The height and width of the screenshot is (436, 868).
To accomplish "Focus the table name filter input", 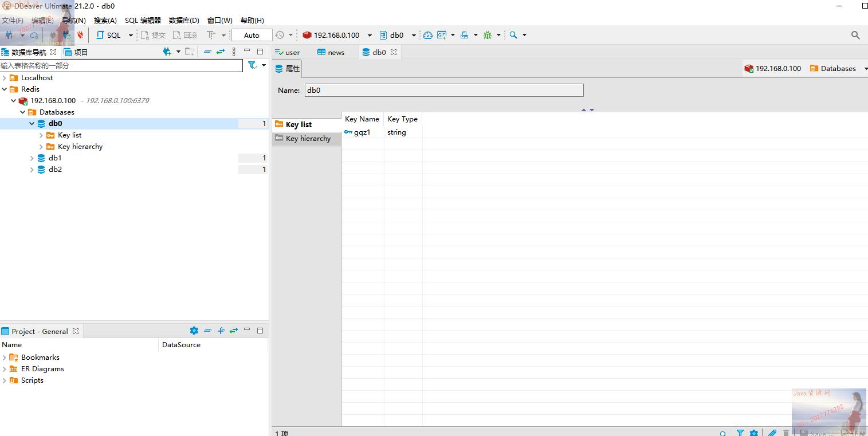I will pyautogui.click(x=121, y=65).
